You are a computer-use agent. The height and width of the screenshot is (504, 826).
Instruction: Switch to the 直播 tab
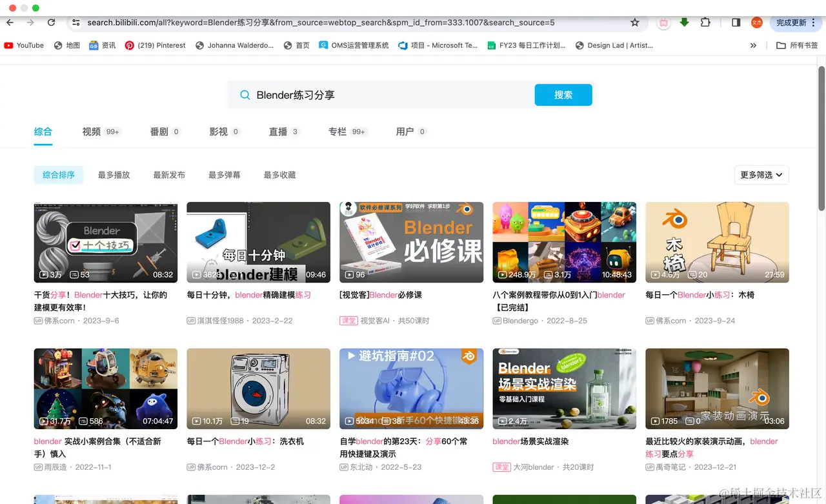coord(285,132)
